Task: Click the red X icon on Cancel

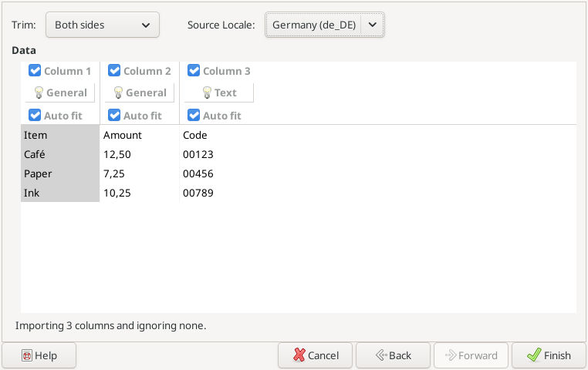Action: pos(299,355)
